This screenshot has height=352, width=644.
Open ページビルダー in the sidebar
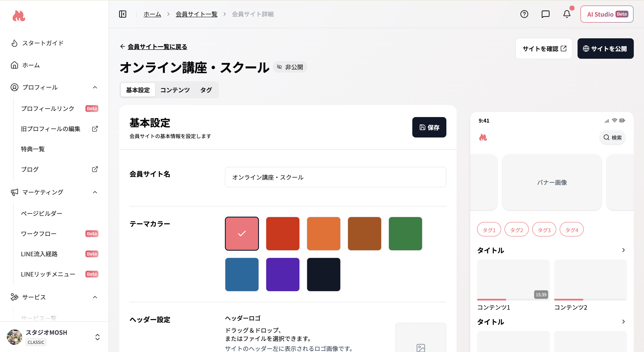coord(42,213)
